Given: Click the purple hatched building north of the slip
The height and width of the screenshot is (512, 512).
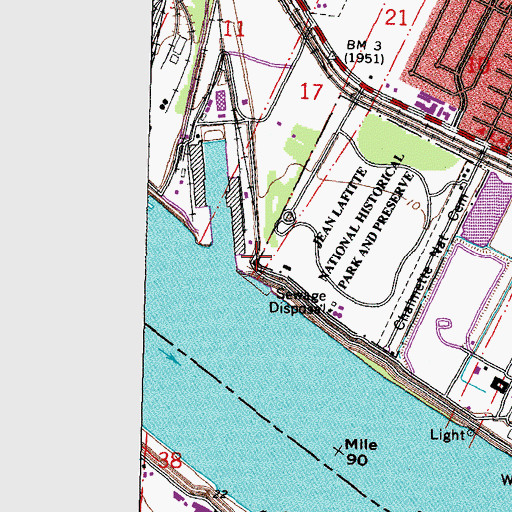Looking at the screenshot, I should [x=221, y=101].
